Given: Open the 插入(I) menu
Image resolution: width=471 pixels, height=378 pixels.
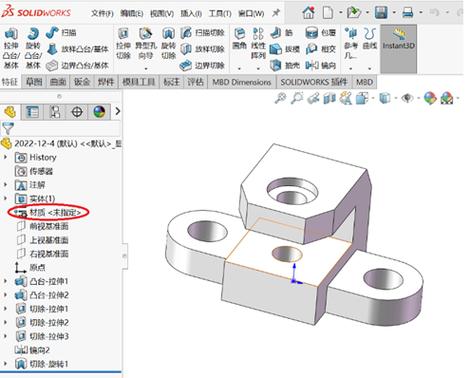Looking at the screenshot, I should tap(191, 14).
